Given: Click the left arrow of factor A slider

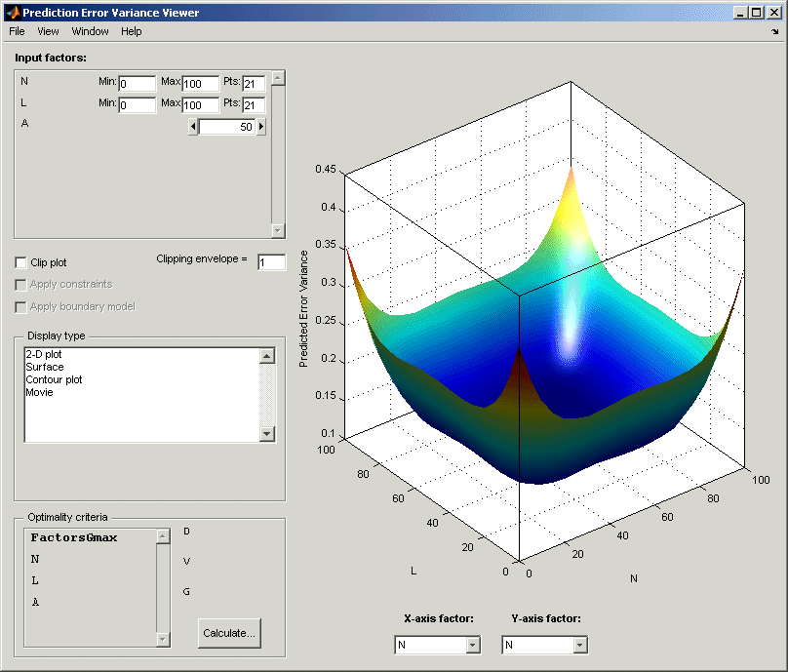Looking at the screenshot, I should click(x=192, y=126).
